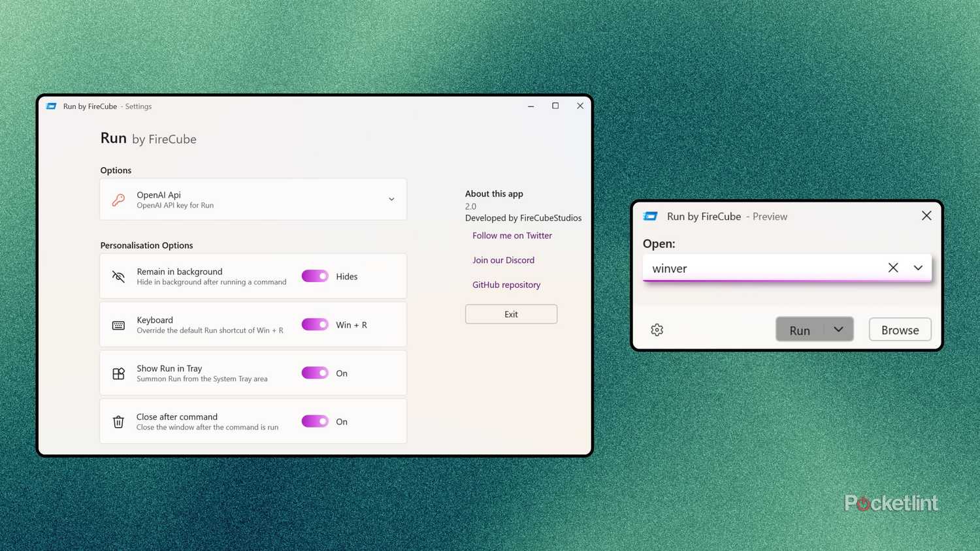
Task: Expand the OpenAI Api section chevron
Action: [391, 200]
